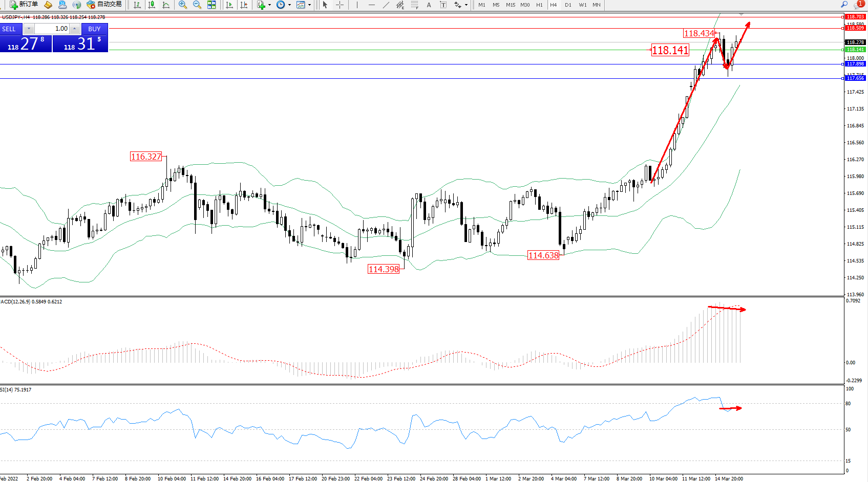
Task: Select the Fibonacci retracement tool
Action: [x=415, y=5]
